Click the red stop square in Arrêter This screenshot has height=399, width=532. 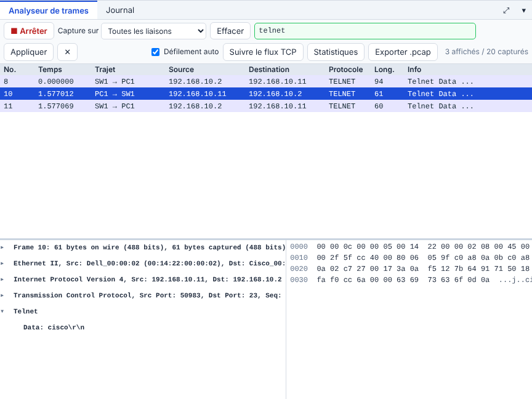(x=14, y=31)
